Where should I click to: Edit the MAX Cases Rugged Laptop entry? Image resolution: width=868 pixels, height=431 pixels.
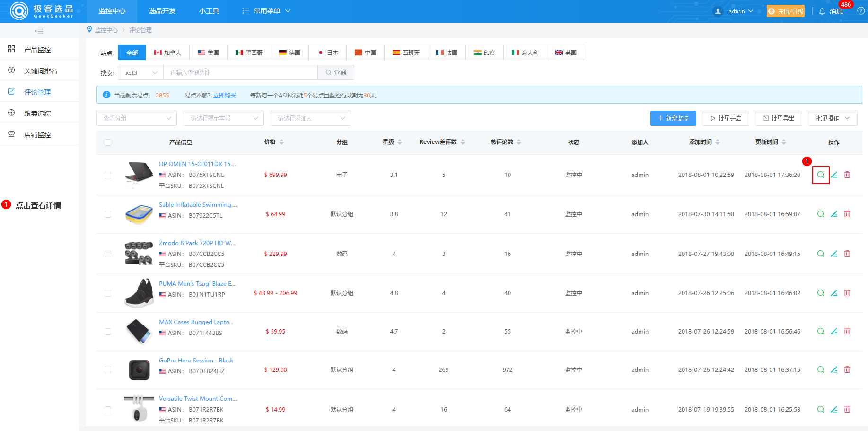[x=834, y=332]
